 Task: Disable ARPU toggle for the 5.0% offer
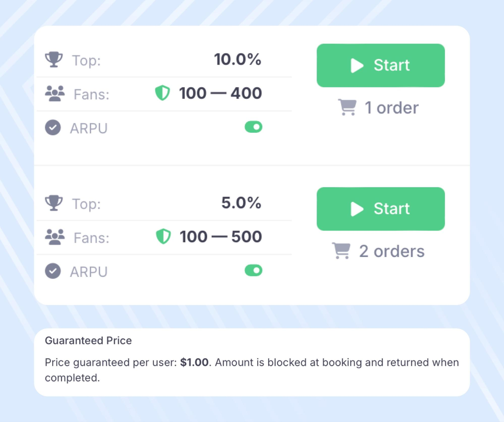point(253,271)
